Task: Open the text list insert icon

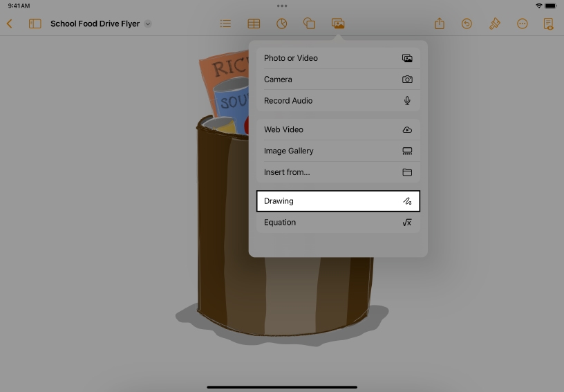Action: pyautogui.click(x=225, y=24)
